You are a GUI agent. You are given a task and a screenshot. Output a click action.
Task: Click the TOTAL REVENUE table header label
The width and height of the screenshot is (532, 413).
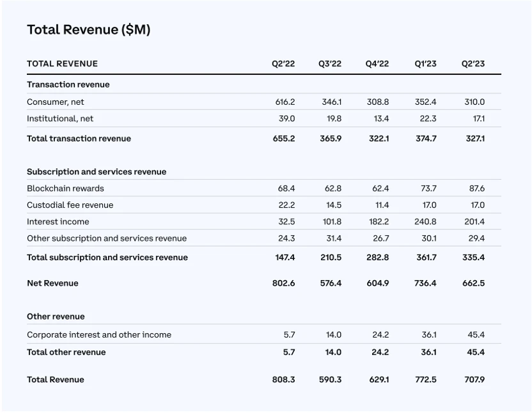(x=62, y=64)
